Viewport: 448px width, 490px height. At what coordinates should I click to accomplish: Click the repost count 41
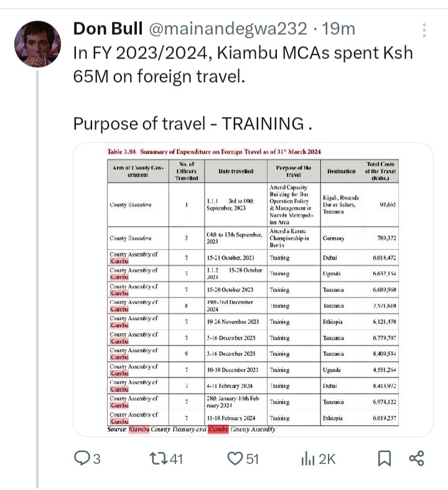176,459
